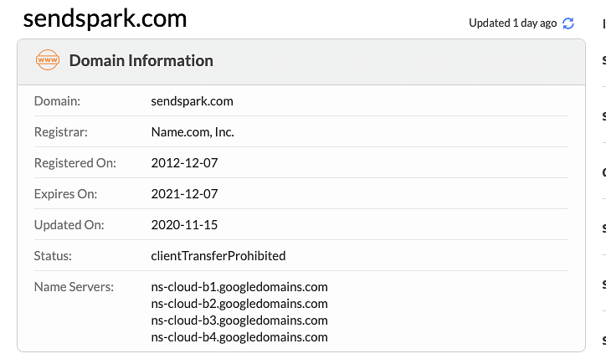The image size is (606, 364).
Task: Click the "Updated 1 day ago" text
Action: pyautogui.click(x=512, y=23)
